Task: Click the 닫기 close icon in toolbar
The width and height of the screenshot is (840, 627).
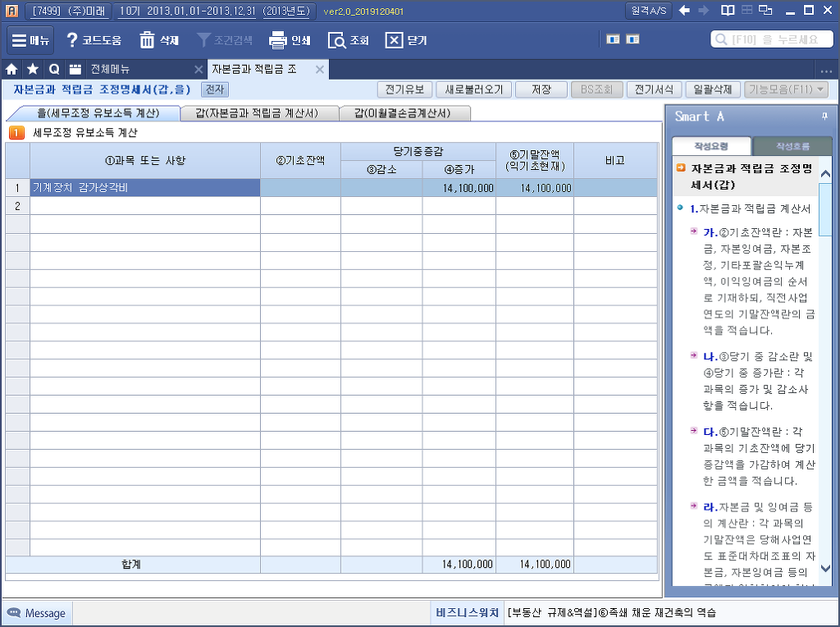Action: click(x=395, y=40)
